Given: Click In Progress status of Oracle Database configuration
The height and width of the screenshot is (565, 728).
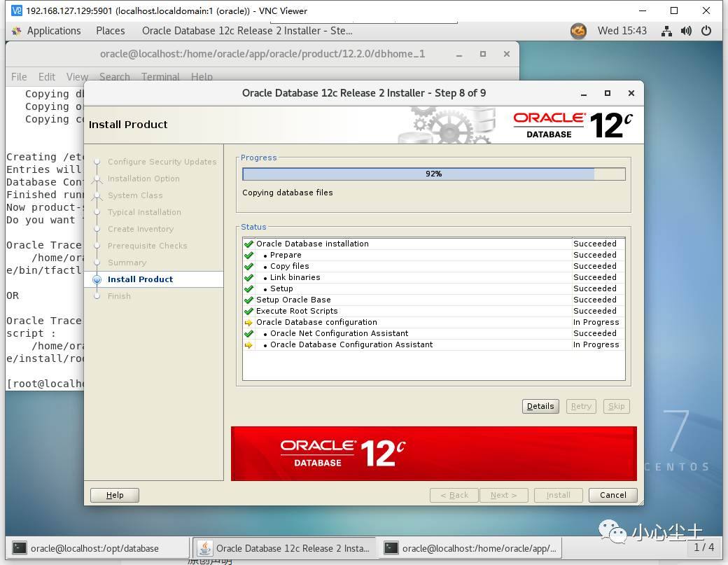Looking at the screenshot, I should click(x=596, y=322).
